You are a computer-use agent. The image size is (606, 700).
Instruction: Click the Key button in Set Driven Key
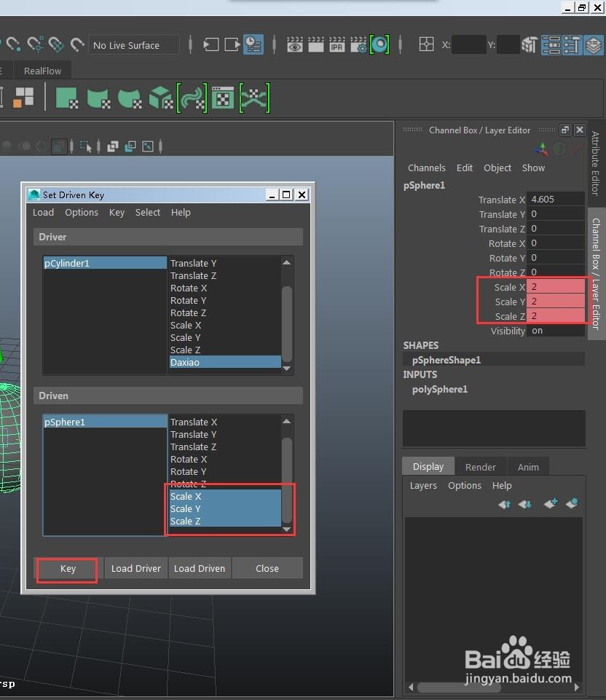[x=68, y=568]
